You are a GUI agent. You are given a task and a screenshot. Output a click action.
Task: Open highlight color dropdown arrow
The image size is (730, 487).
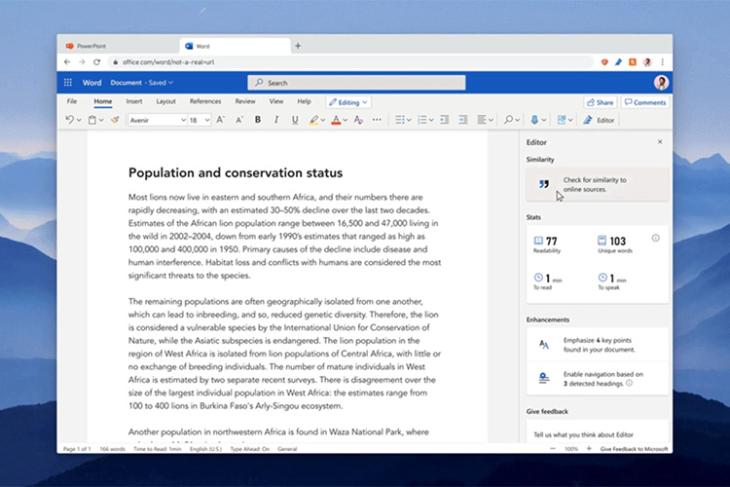tap(323, 120)
